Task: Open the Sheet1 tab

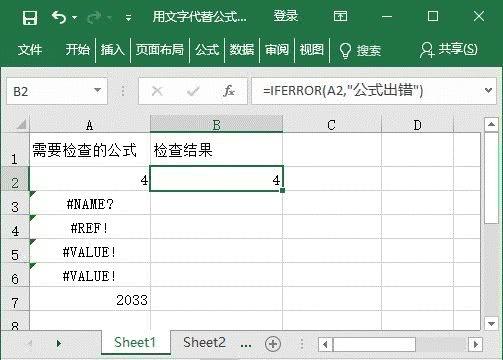Action: tap(135, 343)
